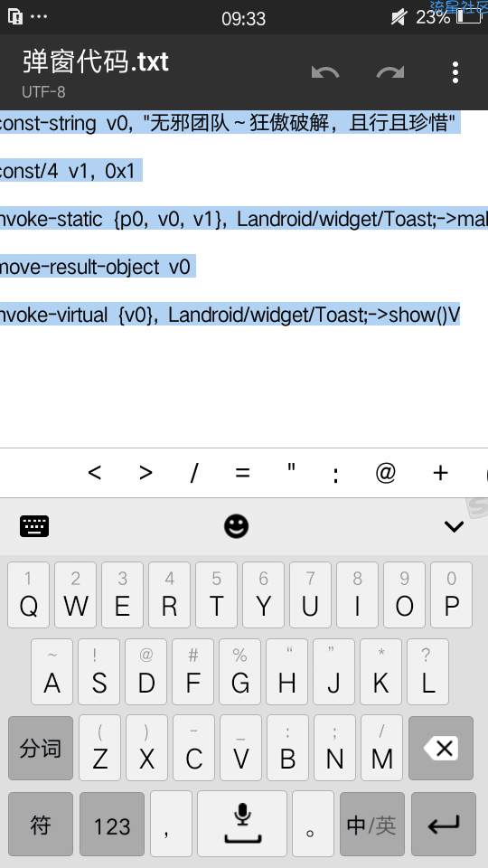
Task: Collapse keyboard with down chevron
Action: click(454, 526)
